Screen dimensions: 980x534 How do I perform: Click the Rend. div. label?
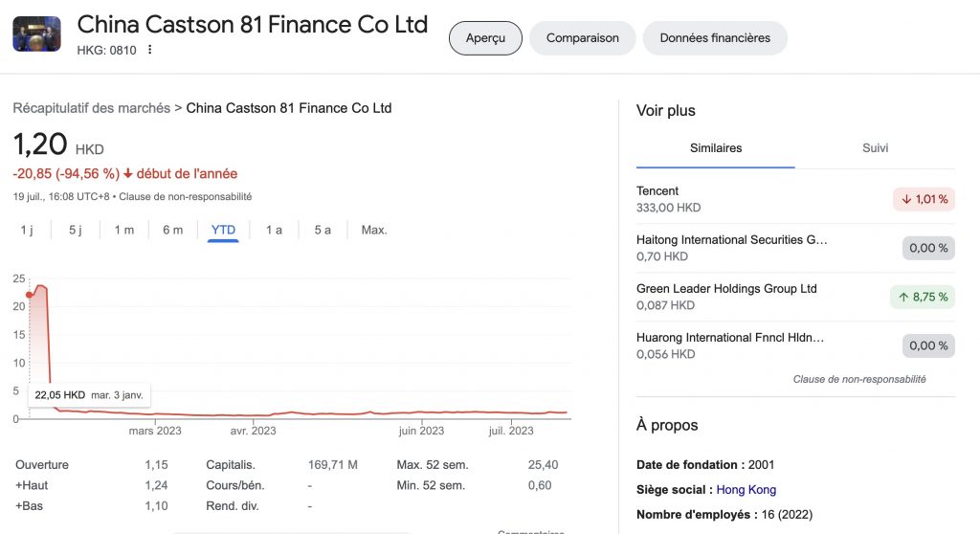pyautogui.click(x=232, y=506)
